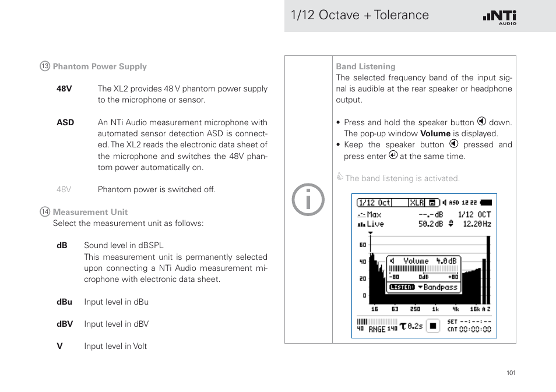Click the RNGE input range bar

(377, 322)
